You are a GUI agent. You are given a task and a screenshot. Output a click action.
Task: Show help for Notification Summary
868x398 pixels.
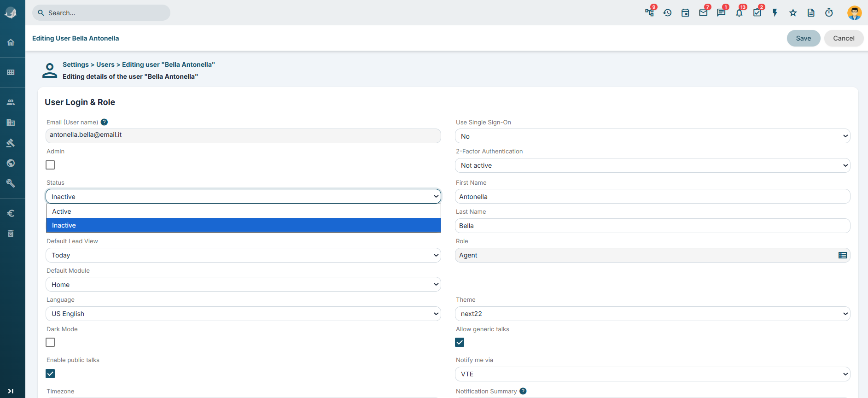(523, 391)
